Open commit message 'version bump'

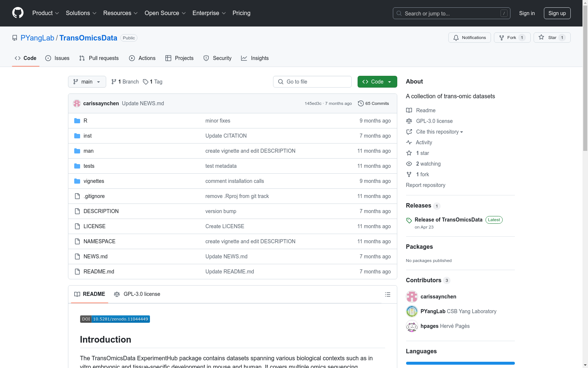[x=221, y=211]
